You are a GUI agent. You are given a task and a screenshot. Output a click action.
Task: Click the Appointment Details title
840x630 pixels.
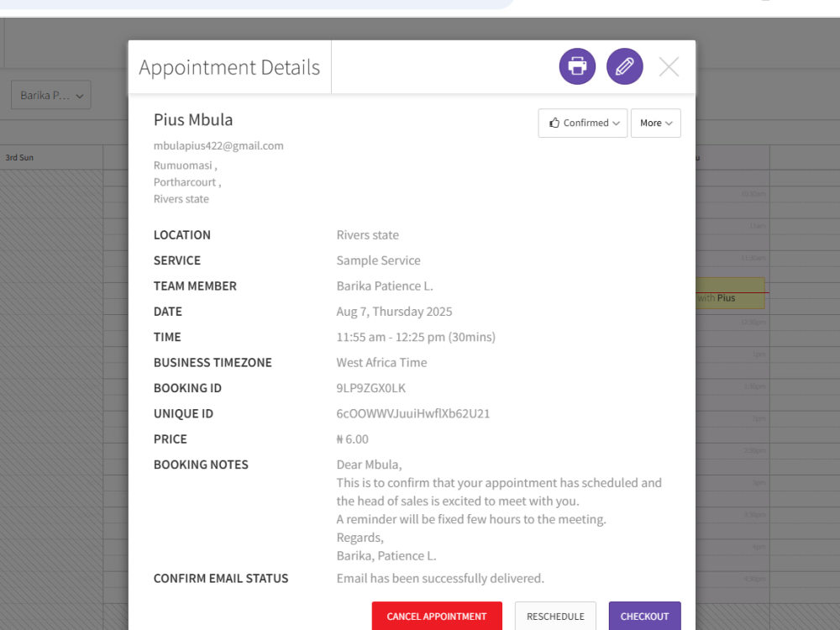(x=229, y=67)
